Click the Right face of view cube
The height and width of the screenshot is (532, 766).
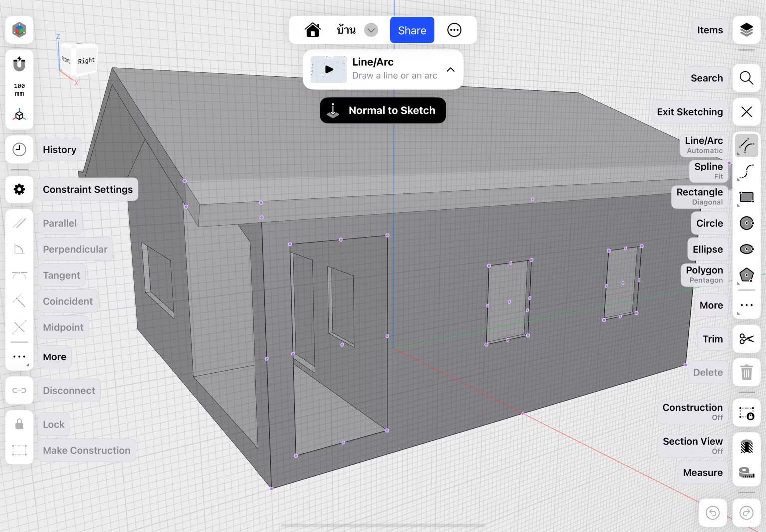click(x=86, y=61)
